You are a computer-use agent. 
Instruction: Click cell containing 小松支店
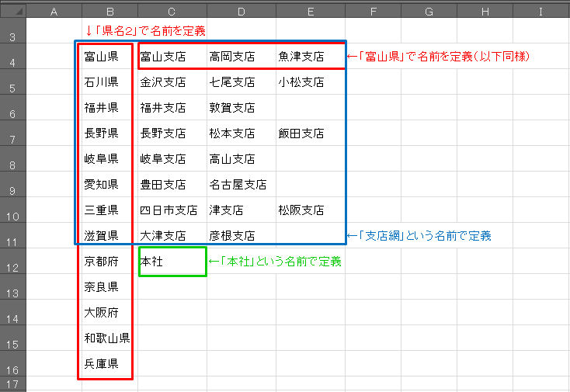pyautogui.click(x=311, y=82)
